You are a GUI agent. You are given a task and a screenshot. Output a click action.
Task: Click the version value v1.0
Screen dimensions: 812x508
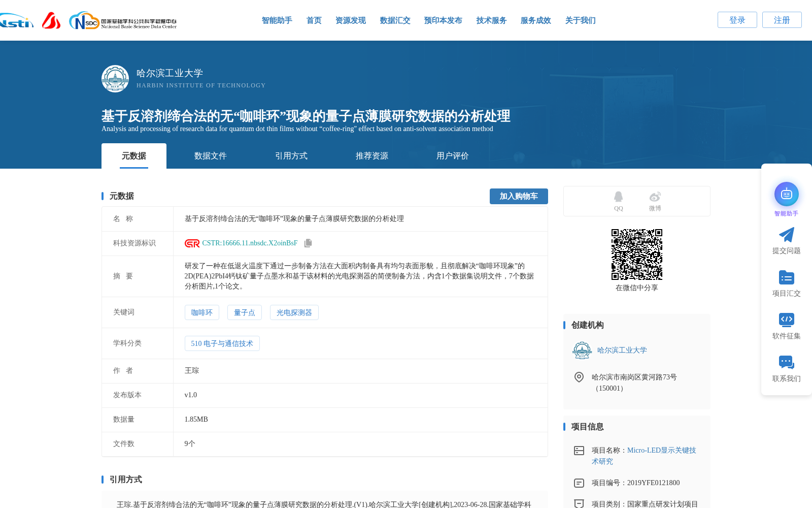pyautogui.click(x=191, y=395)
